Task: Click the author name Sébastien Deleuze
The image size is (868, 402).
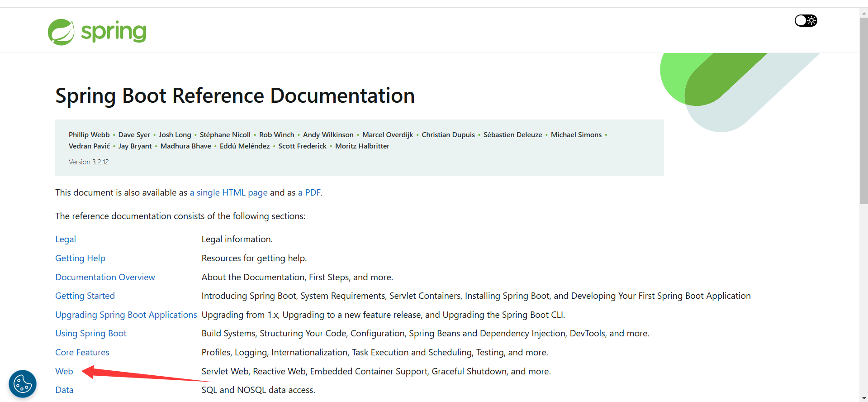Action: pyautogui.click(x=513, y=134)
